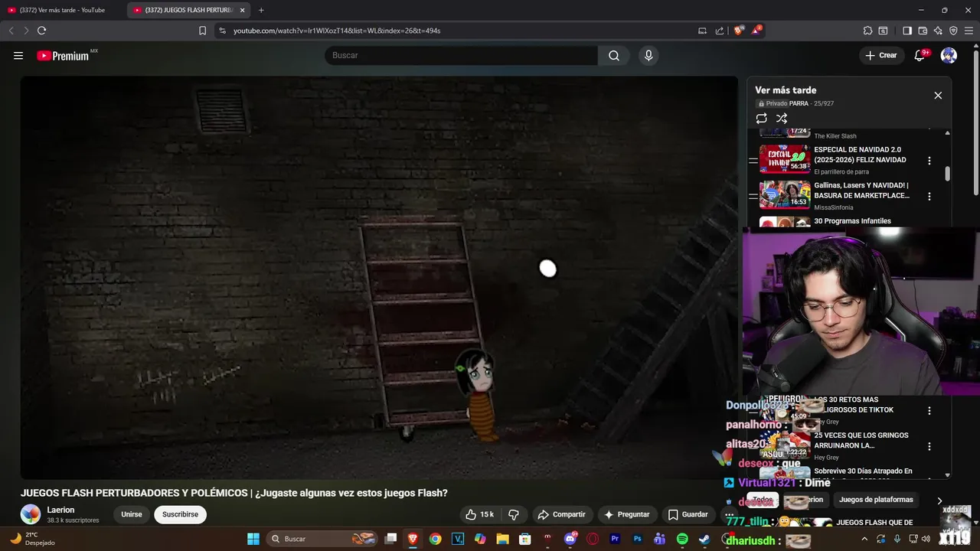Screen dimensions: 980x551
Task: Click the YouTube Premium logo
Action: point(63,56)
